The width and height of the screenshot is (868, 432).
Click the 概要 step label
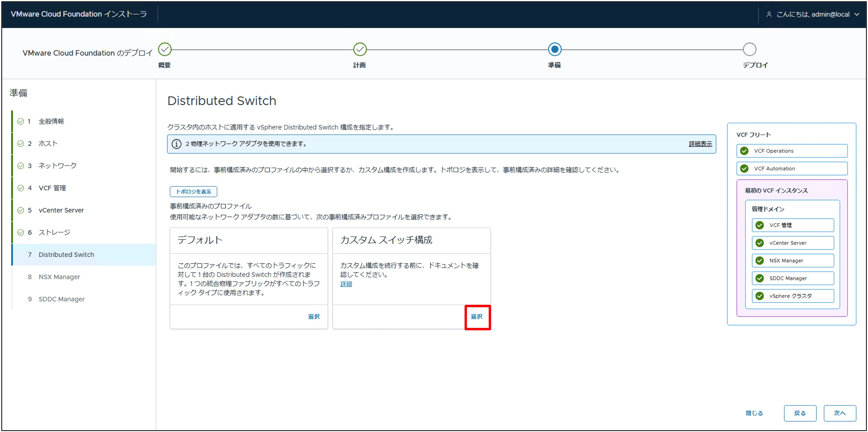[164, 65]
